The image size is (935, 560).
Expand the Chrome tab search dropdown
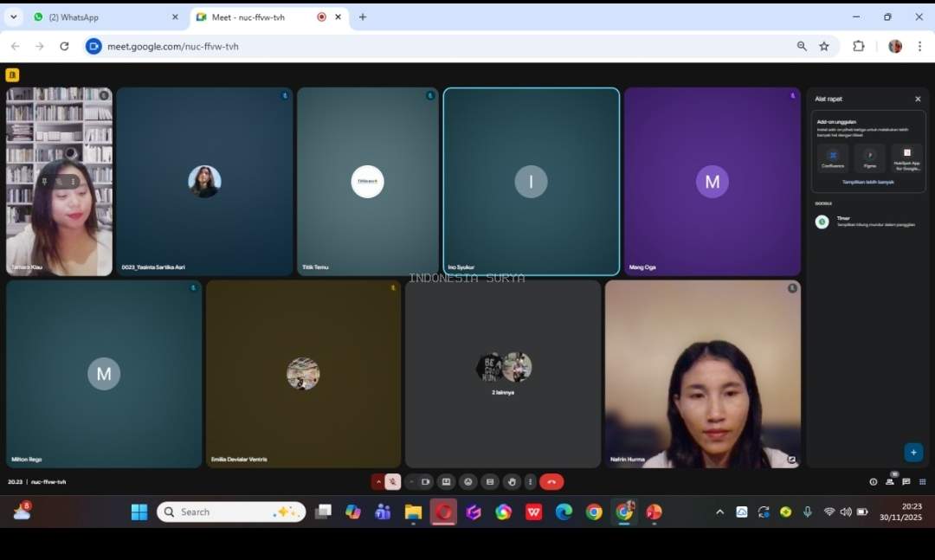(14, 17)
